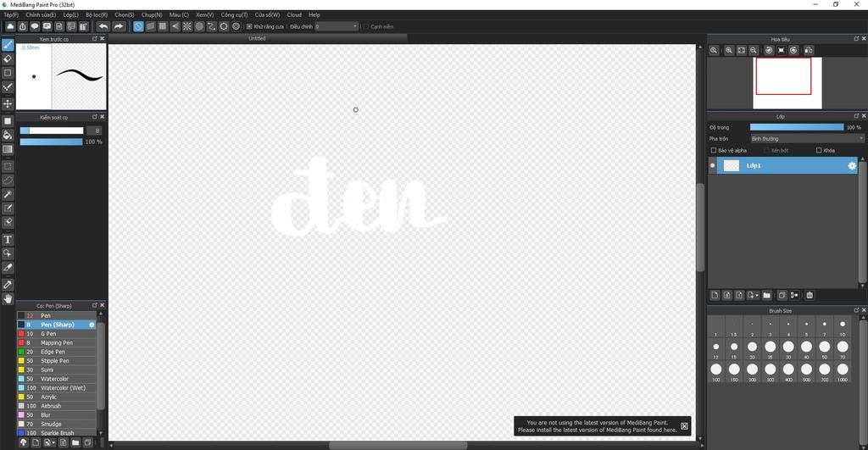This screenshot has width=868, height=450.
Task: Toggle Khử răng cưa anti-aliasing checkbox
Action: click(250, 26)
